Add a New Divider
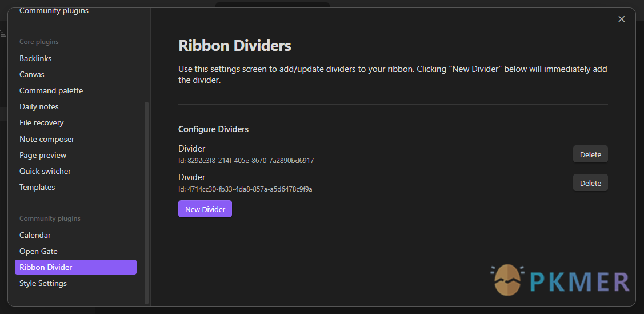The width and height of the screenshot is (644, 314). 205,209
